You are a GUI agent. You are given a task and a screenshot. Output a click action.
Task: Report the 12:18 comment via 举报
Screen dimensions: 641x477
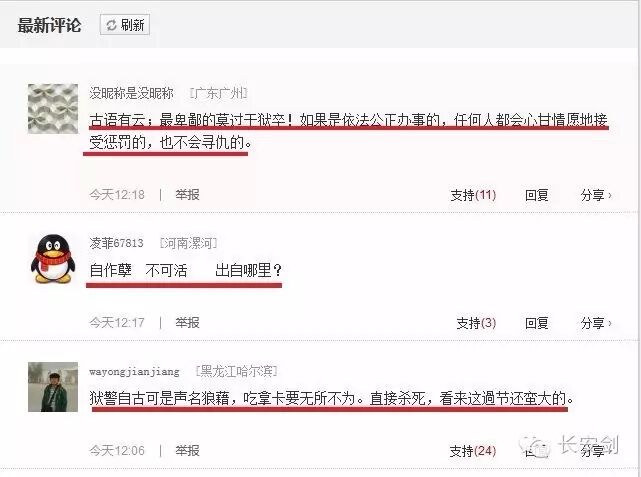coord(187,195)
